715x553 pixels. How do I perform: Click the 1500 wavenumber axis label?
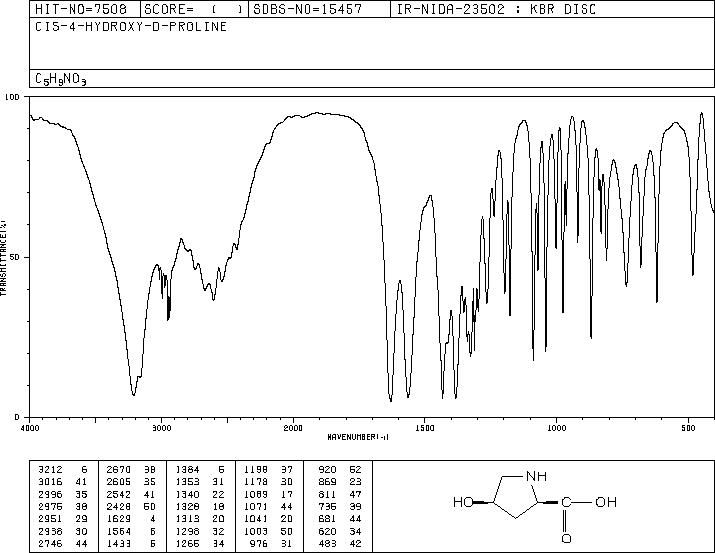click(425, 428)
